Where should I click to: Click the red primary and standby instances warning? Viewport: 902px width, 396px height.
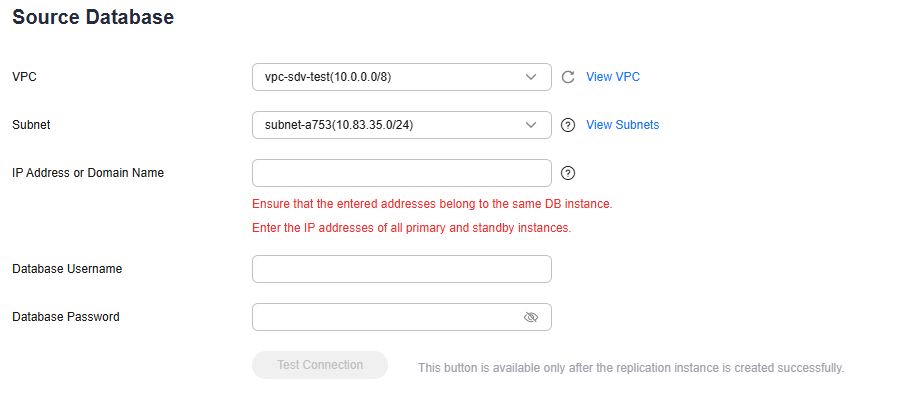[412, 228]
